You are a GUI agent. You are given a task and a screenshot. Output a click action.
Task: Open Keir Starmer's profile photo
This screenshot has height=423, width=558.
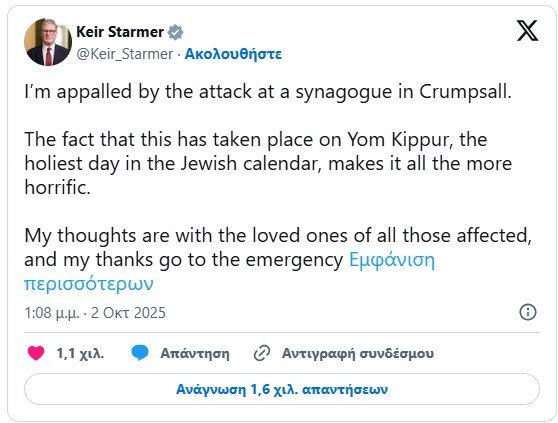click(48, 42)
